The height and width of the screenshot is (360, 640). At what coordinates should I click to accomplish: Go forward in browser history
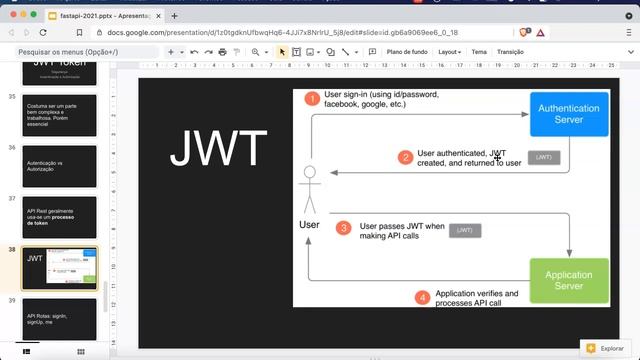click(x=27, y=32)
